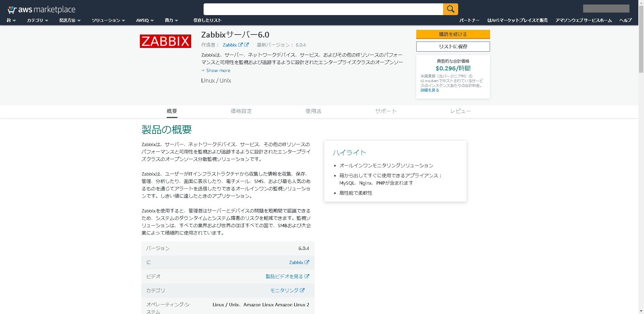644x314 pixels.
Task: Open the Zabbix author link in header
Action: [230, 45]
